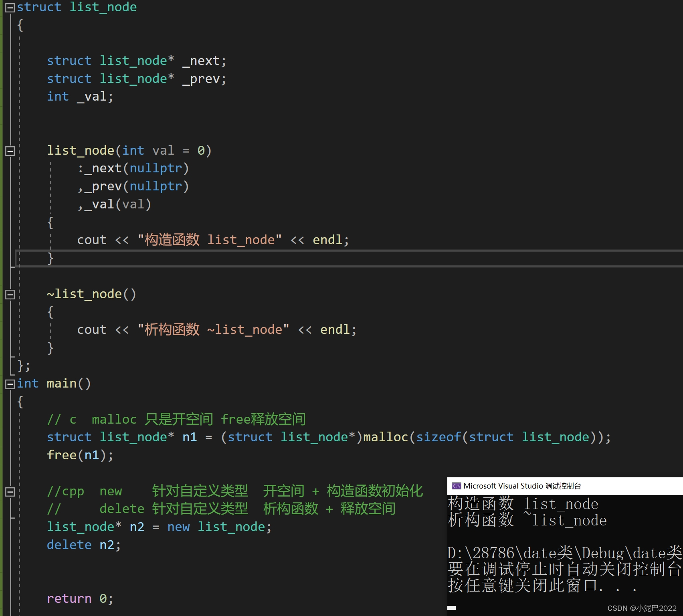This screenshot has width=683, height=616.
Task: Collapse the int main() function
Action: click(10, 384)
